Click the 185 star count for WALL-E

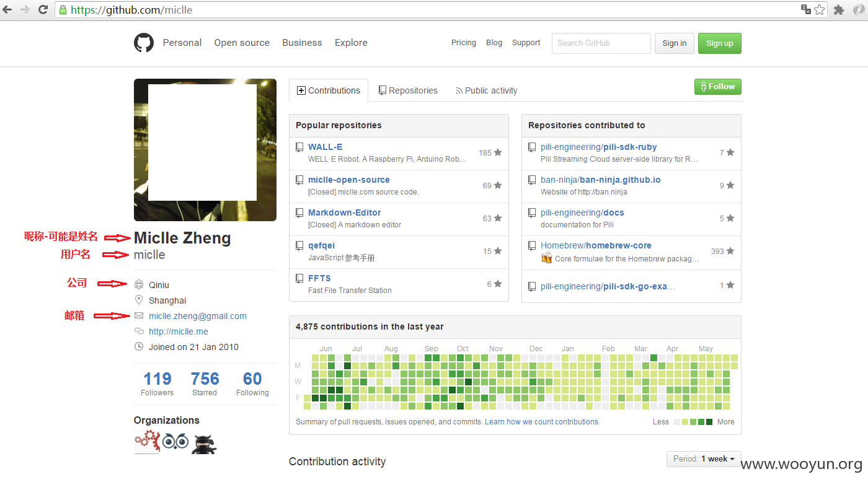coord(485,152)
